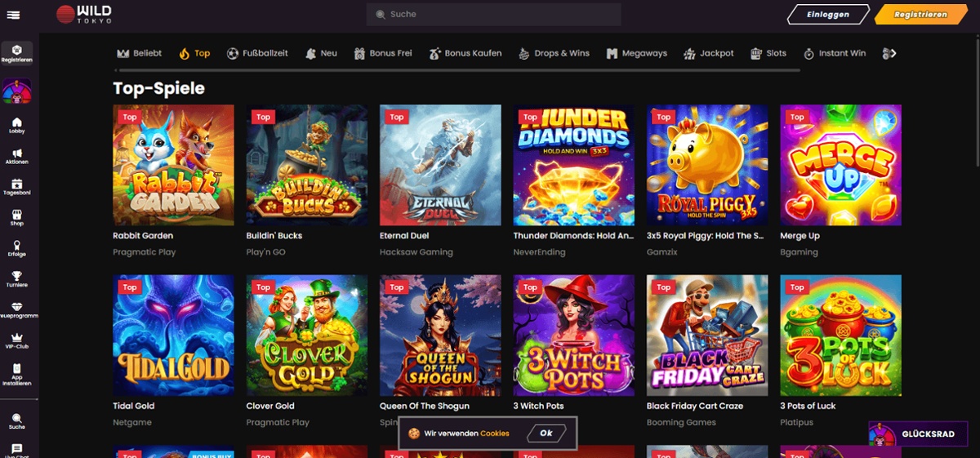Click the stopwatch icon beside Instant Win
Image resolution: width=980 pixels, height=458 pixels.
click(x=809, y=54)
